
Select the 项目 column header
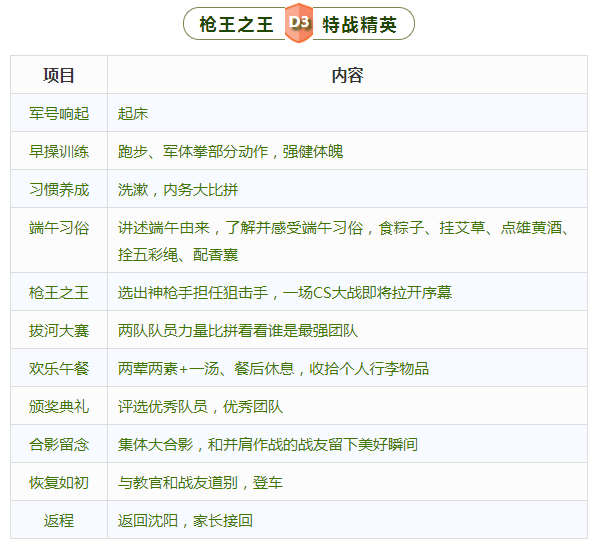point(59,75)
